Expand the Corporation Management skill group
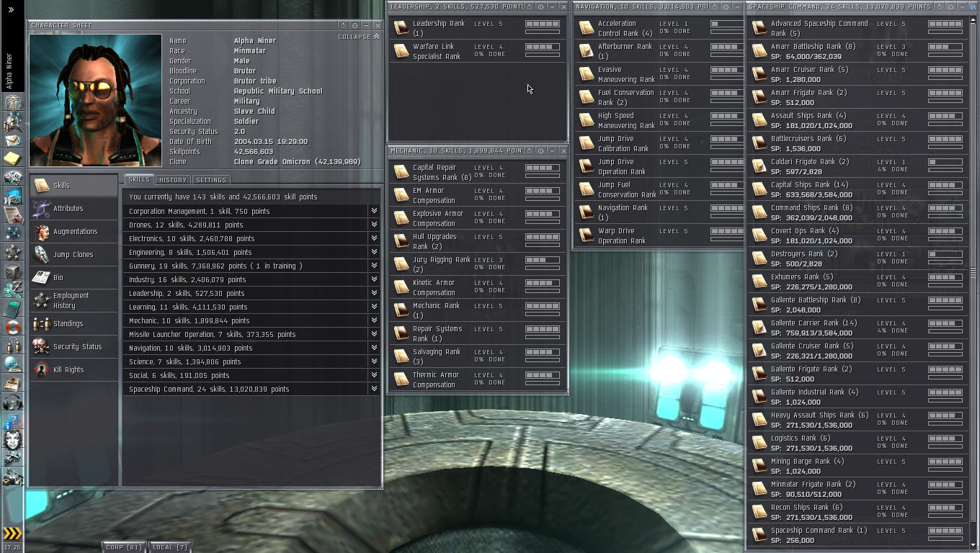 (x=374, y=211)
